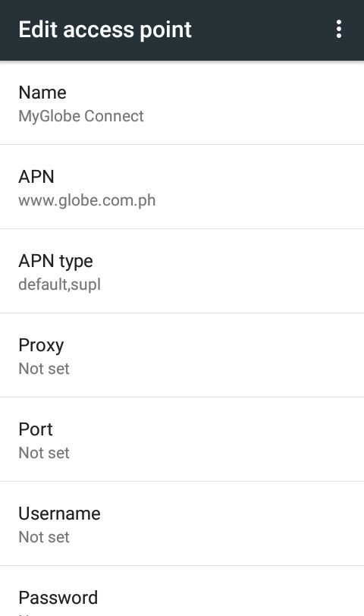
Task: Tap the 'MyGlobe Connect' name value
Action: coord(81,116)
